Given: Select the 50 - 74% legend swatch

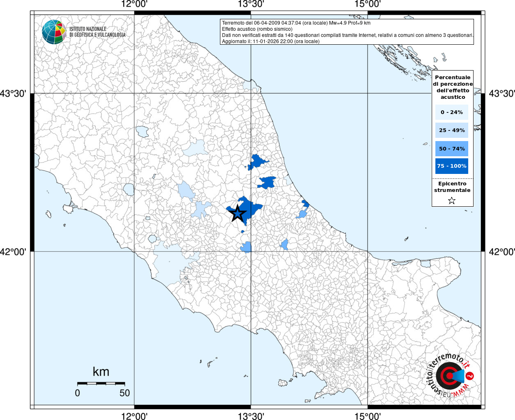Looking at the screenshot, I should click(451, 148).
